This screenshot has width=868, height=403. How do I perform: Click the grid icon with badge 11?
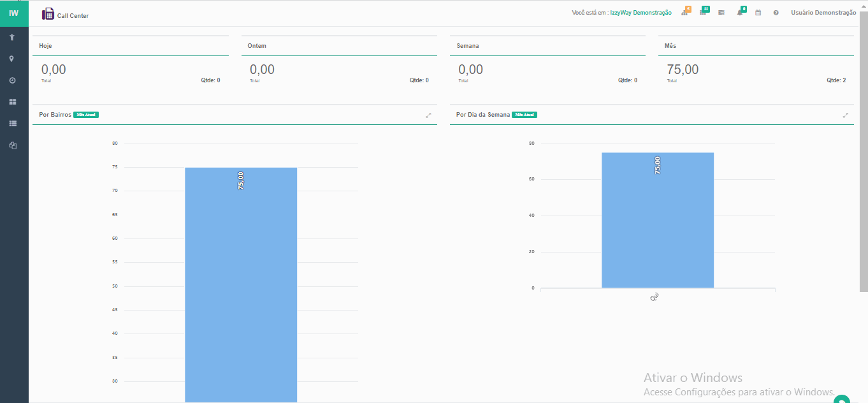703,13
